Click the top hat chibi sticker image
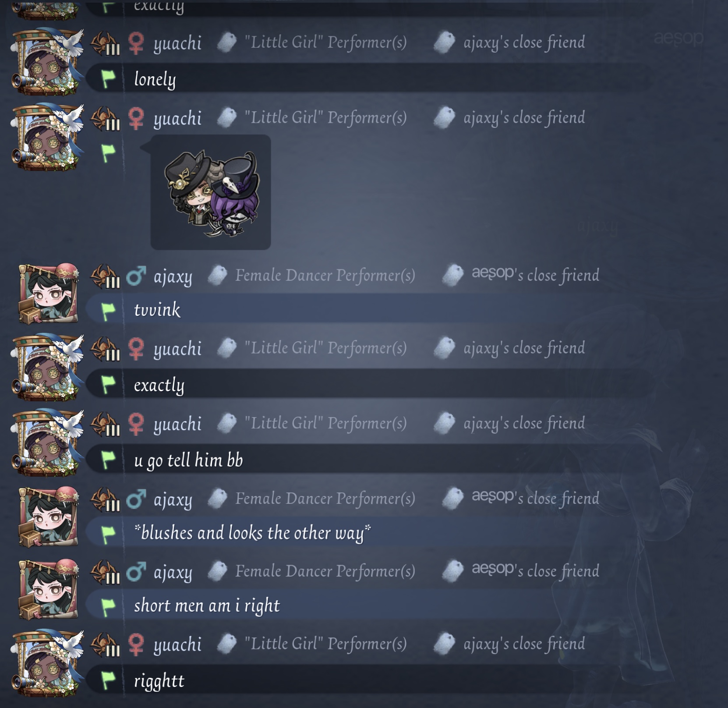Screen dimensions: 728x708 tap(211, 192)
